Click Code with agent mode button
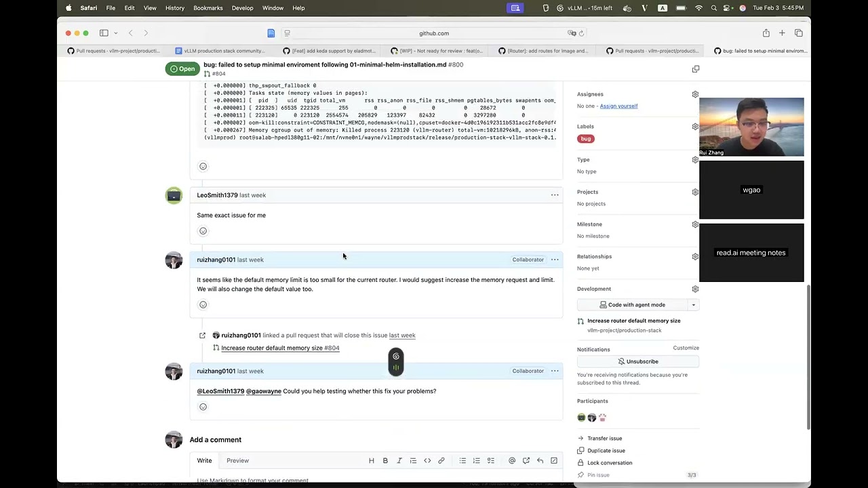The image size is (868, 488). (x=633, y=305)
